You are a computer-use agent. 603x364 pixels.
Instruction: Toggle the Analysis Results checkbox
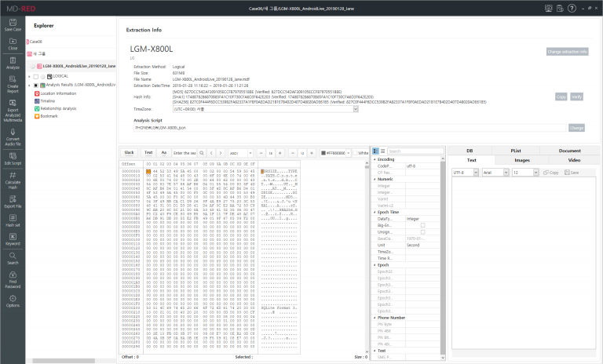(x=36, y=86)
